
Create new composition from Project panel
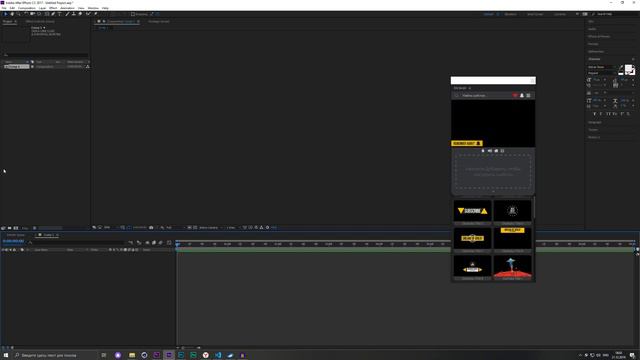pos(16,228)
